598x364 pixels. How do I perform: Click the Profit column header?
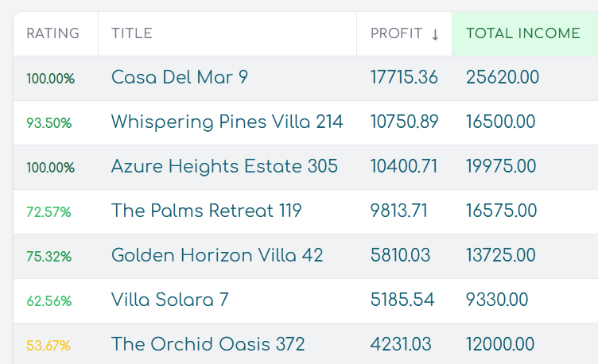tap(397, 33)
